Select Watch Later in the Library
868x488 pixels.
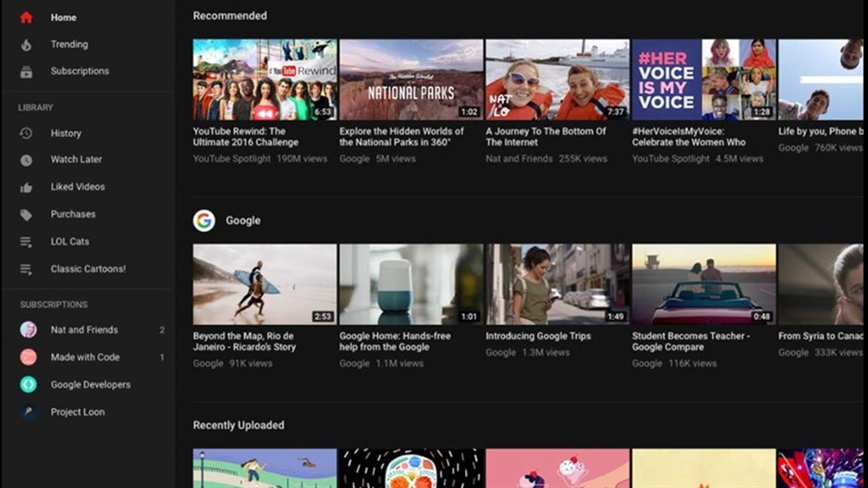pyautogui.click(x=76, y=160)
